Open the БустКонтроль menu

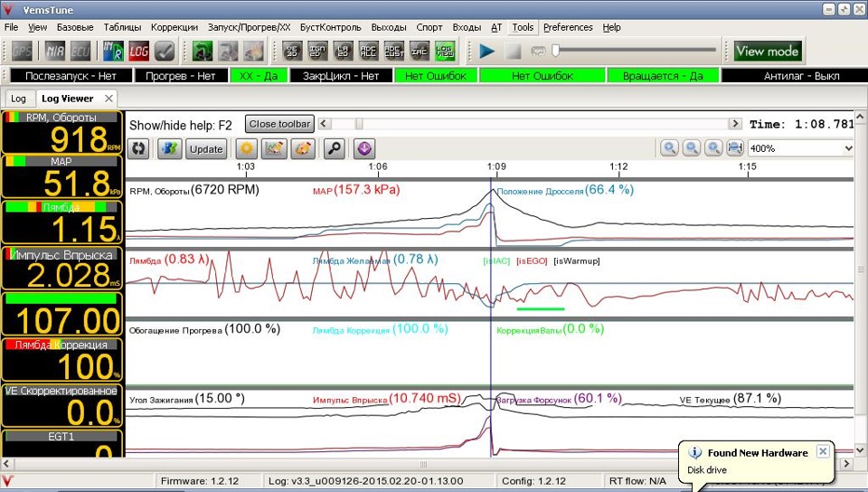click(x=331, y=27)
